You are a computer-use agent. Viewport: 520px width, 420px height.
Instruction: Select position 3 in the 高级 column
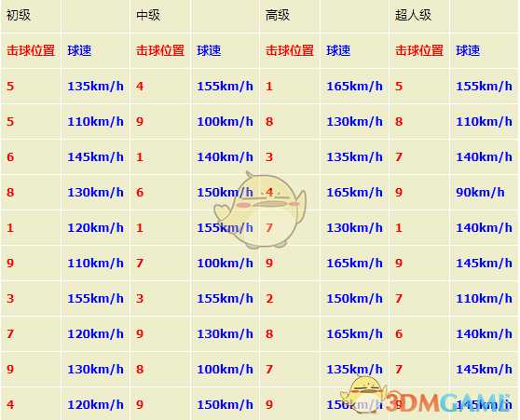point(269,156)
